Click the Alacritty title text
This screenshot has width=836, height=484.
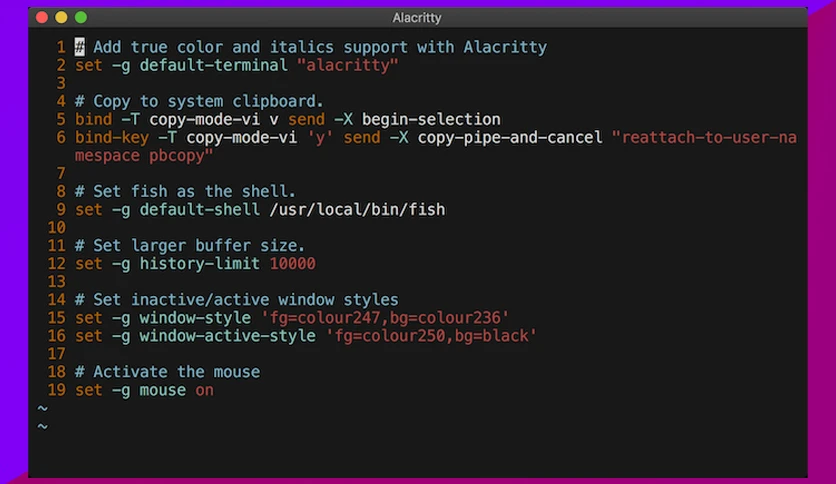[x=417, y=18]
